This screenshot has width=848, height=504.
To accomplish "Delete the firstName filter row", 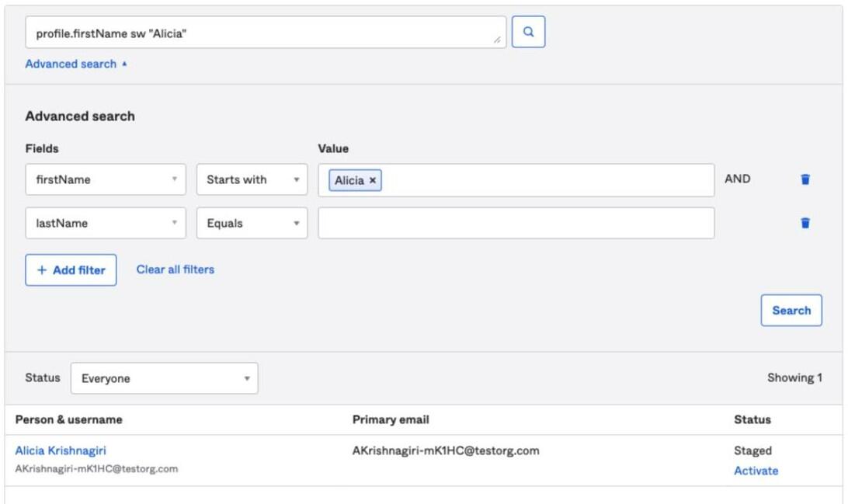I will click(805, 179).
